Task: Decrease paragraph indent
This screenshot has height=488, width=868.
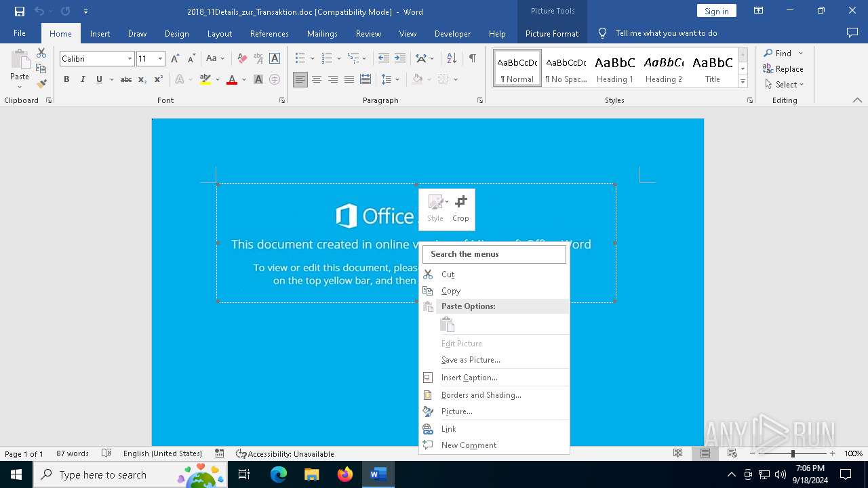Action: (x=384, y=58)
